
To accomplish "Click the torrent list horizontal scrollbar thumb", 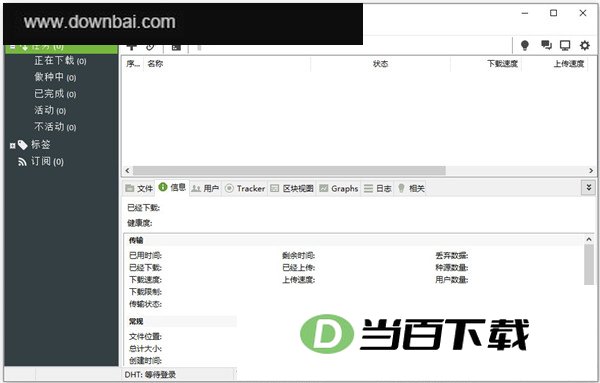I will pos(289,170).
